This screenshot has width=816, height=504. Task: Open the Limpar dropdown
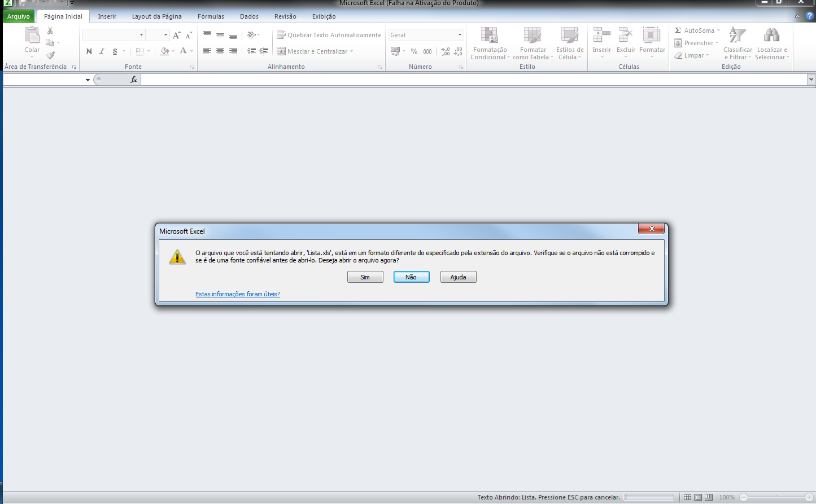coord(692,55)
